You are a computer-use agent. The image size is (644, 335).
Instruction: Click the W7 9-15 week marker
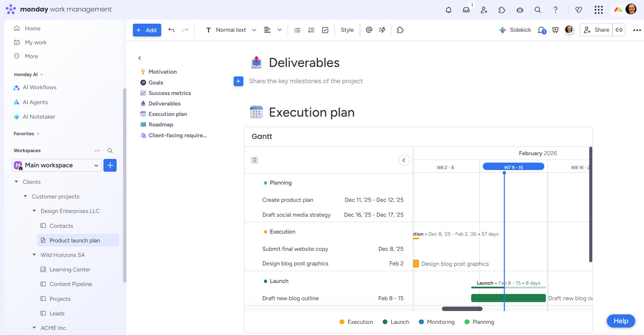(x=513, y=166)
